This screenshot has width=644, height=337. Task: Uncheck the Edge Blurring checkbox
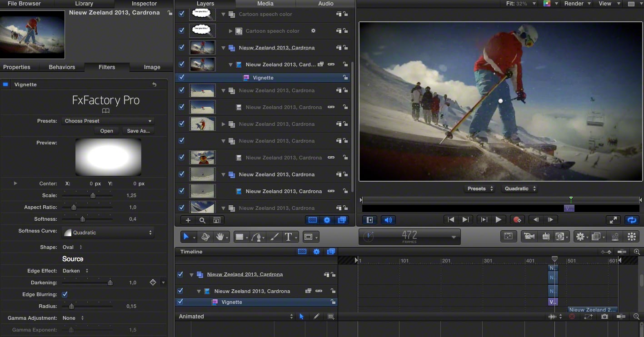(65, 294)
